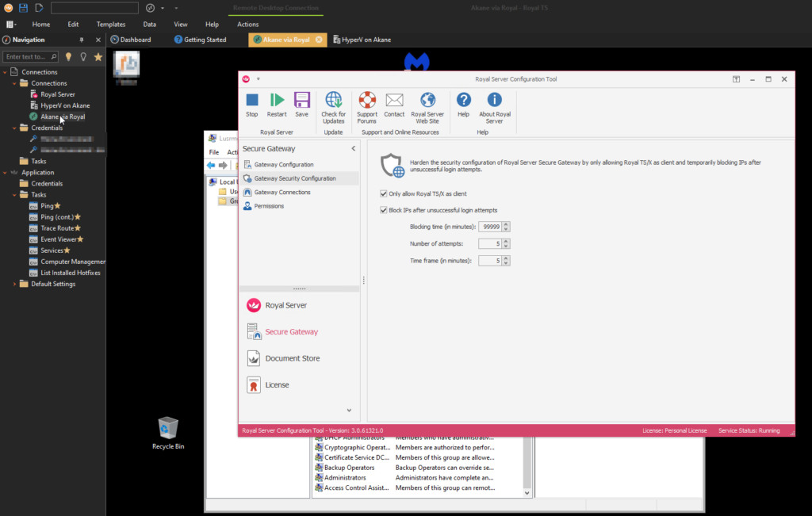
Task: Collapse the Application document node
Action: [x=6, y=173]
